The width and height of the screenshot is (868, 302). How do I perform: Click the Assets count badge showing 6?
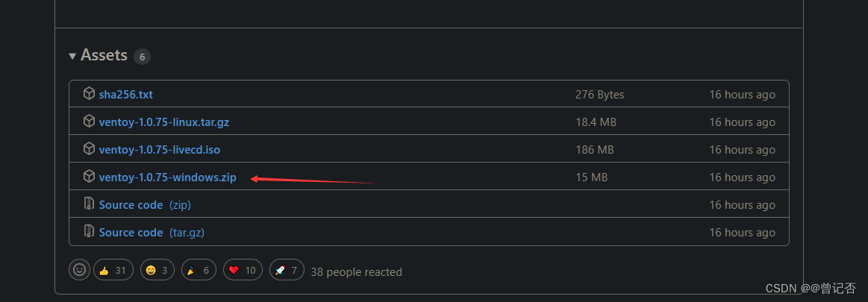pyautogui.click(x=142, y=57)
